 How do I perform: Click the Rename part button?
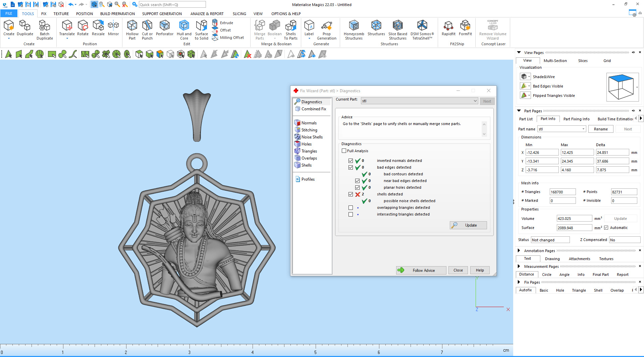tap(601, 129)
